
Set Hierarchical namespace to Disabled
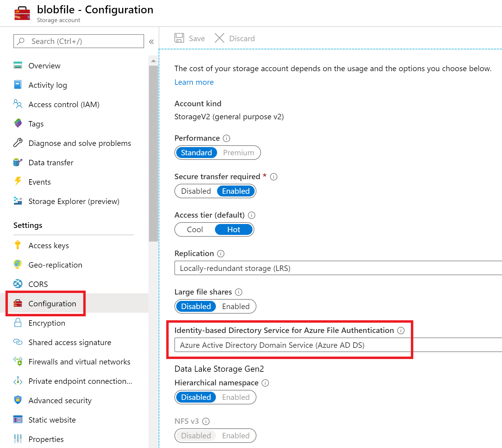click(196, 397)
